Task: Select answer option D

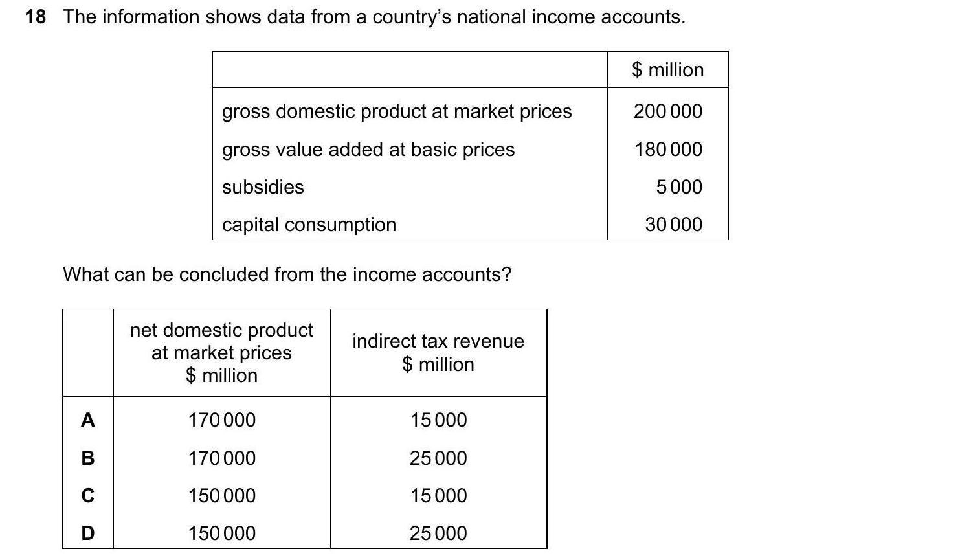Action: click(88, 533)
